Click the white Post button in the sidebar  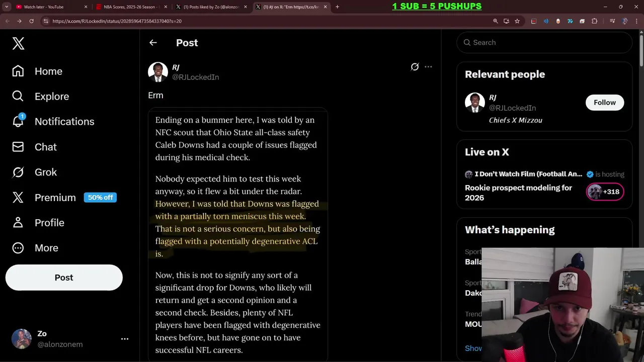click(x=64, y=278)
